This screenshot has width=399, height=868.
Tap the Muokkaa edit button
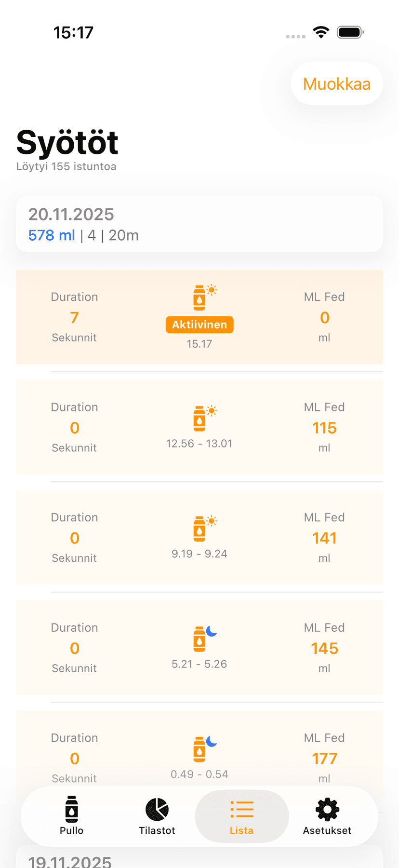point(337,84)
